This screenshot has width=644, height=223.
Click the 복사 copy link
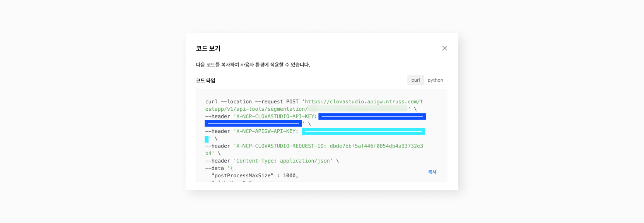pyautogui.click(x=432, y=172)
